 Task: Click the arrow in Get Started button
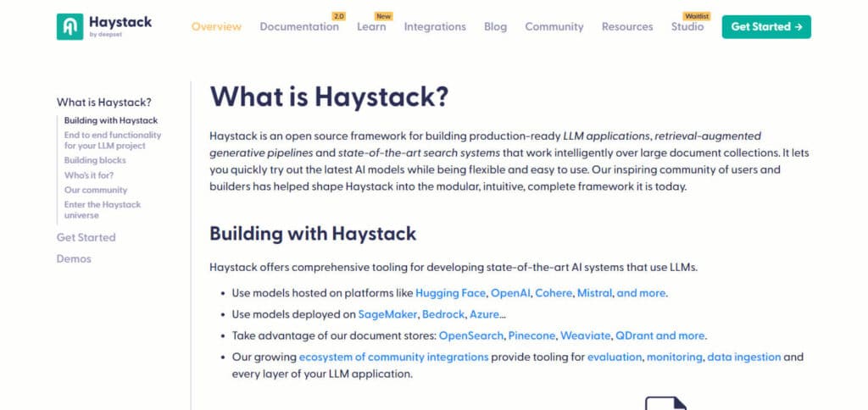click(x=798, y=26)
